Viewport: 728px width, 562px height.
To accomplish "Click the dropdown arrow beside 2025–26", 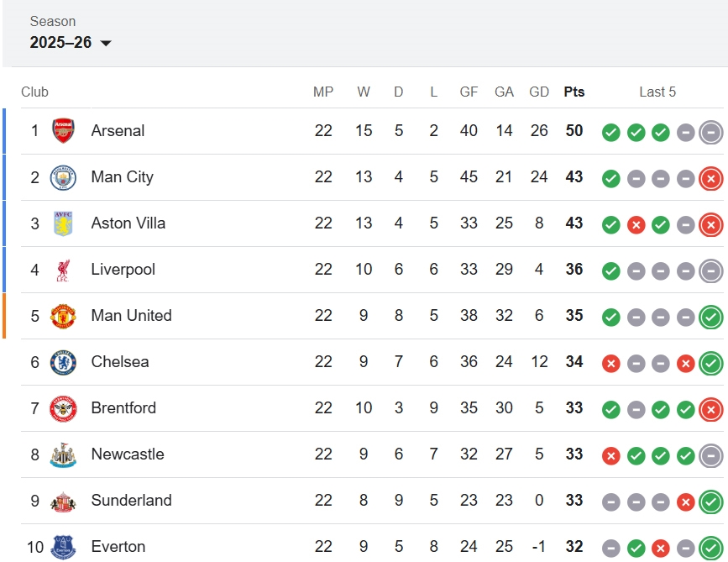I will coord(106,44).
